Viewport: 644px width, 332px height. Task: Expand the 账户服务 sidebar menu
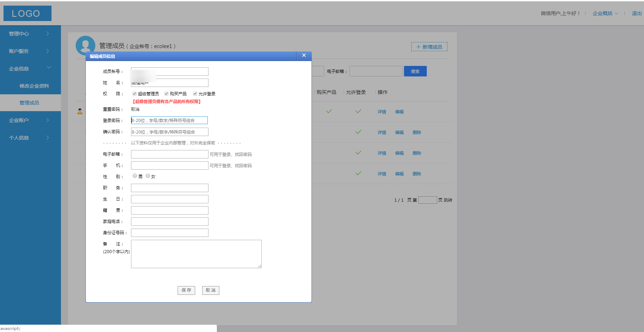point(30,51)
